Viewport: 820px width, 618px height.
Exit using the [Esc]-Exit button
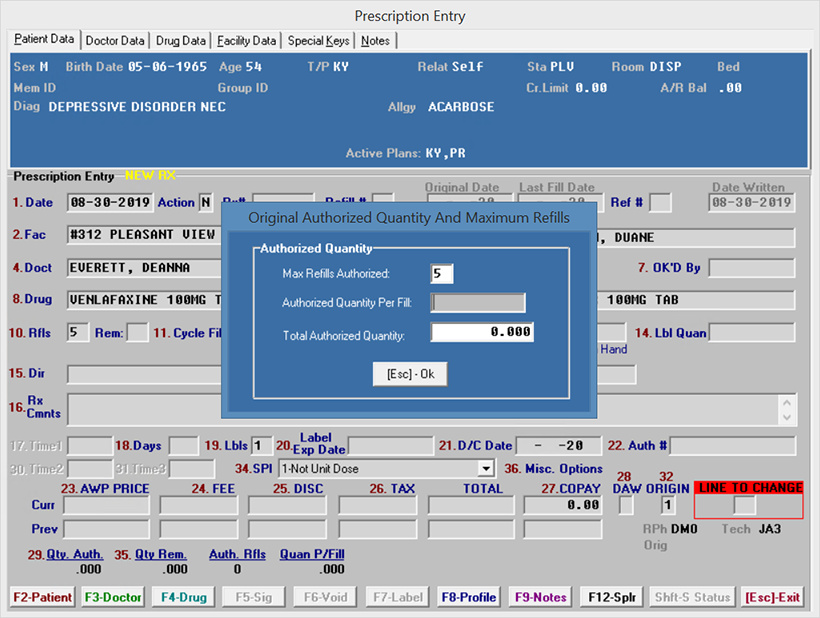(772, 597)
